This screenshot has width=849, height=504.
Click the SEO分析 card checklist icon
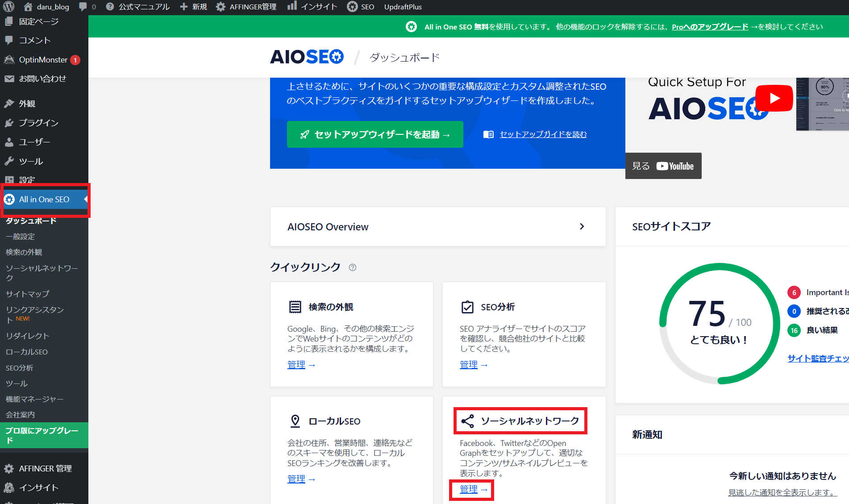tap(467, 307)
